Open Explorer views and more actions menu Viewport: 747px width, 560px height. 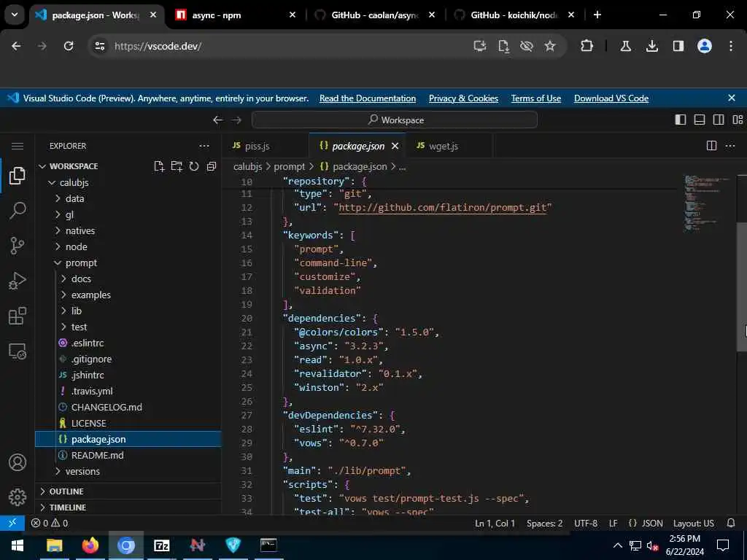point(204,146)
